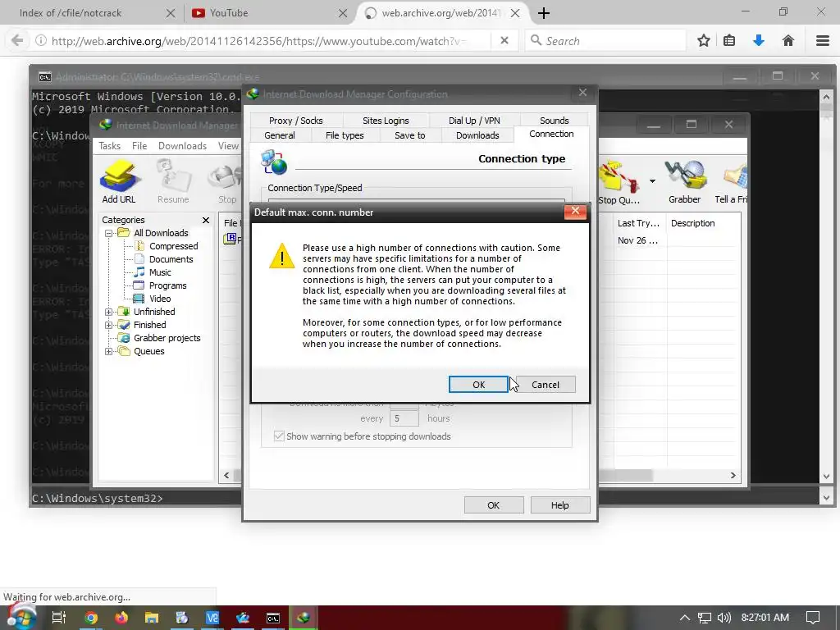
Task: Show bookmarks list icon in browser toolbar
Action: 729,41
